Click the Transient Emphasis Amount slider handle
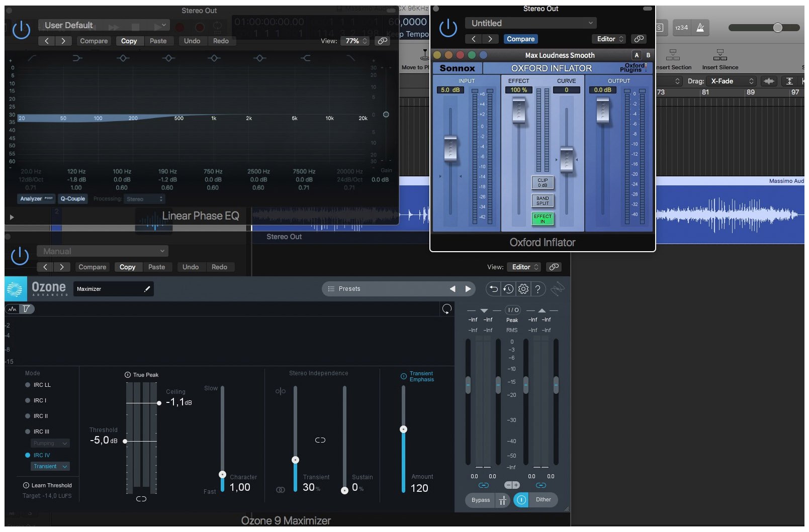Viewport: 809px width, 532px height. pyautogui.click(x=403, y=429)
